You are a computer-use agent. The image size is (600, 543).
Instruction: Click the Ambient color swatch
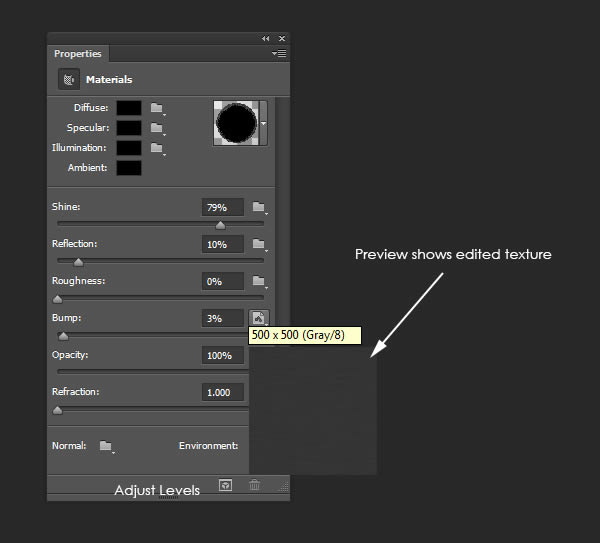coord(129,168)
